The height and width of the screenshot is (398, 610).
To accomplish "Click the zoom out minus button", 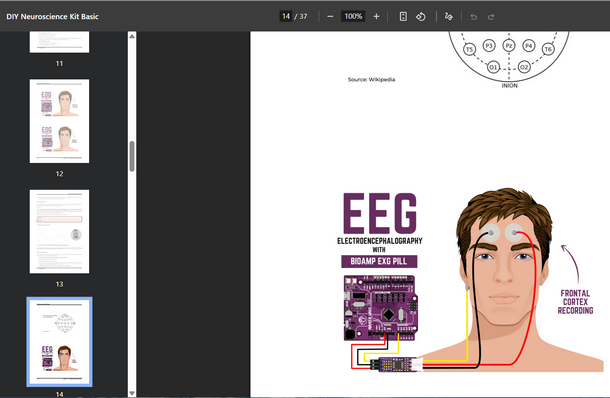I will pyautogui.click(x=330, y=16).
